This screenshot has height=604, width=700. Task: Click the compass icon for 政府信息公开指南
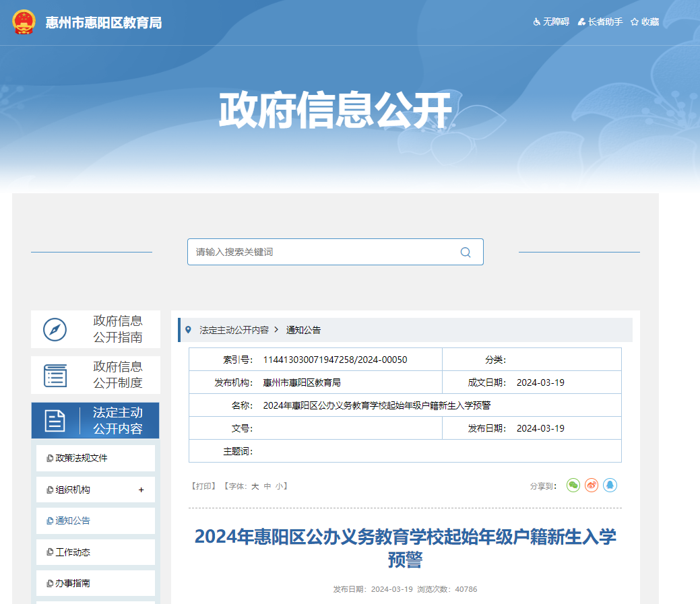55,329
